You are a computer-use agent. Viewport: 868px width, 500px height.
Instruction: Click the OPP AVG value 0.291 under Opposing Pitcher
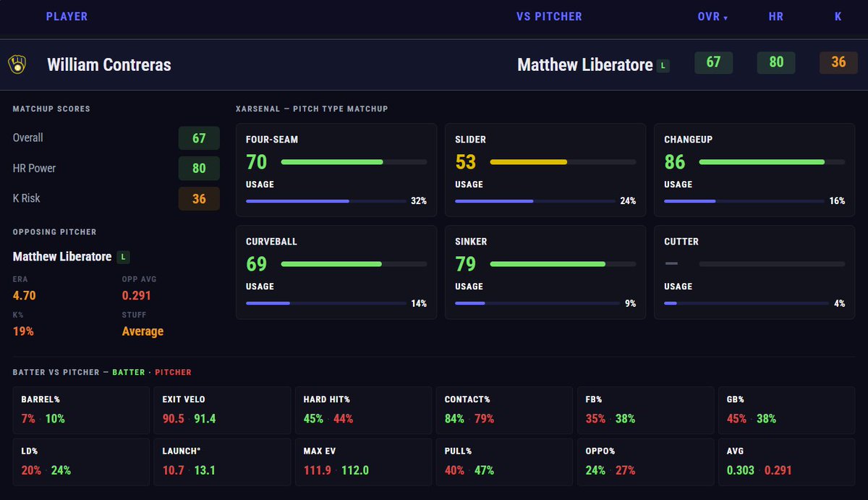[x=137, y=295]
